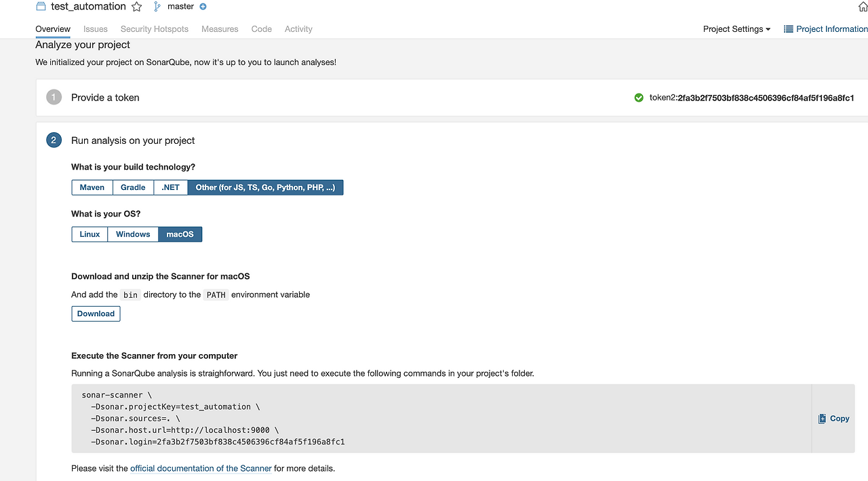The image size is (868, 481).
Task: Click the Project Information list icon
Action: click(x=789, y=29)
